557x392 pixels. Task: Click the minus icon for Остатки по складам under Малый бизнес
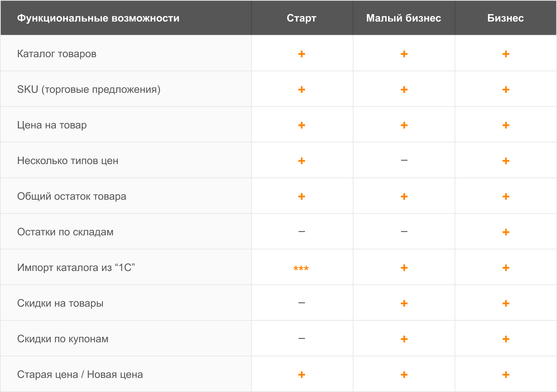pos(404,232)
